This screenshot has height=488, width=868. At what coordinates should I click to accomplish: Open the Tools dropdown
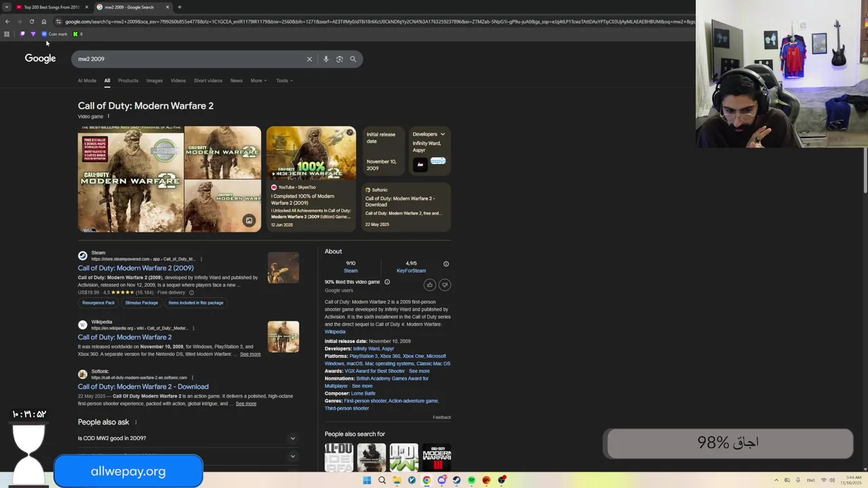284,81
